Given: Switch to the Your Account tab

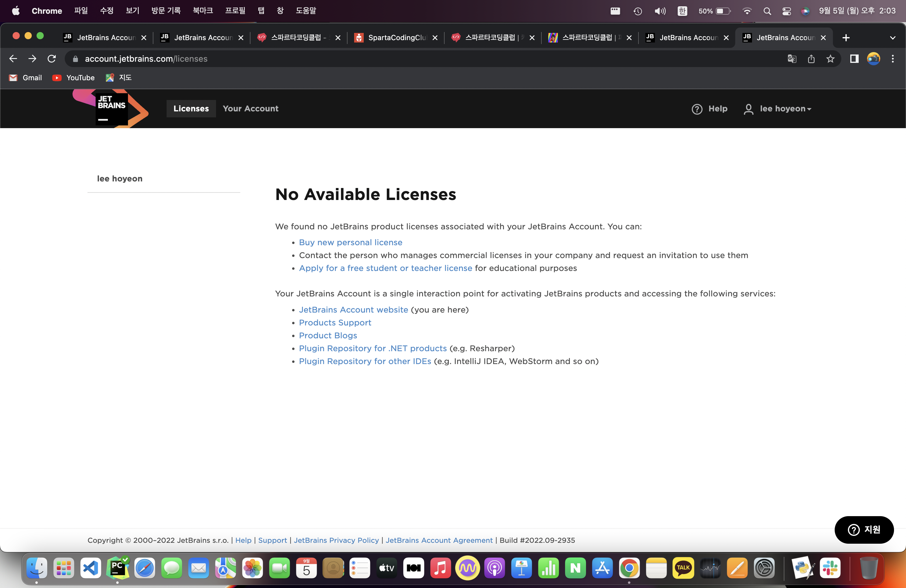Looking at the screenshot, I should (250, 109).
